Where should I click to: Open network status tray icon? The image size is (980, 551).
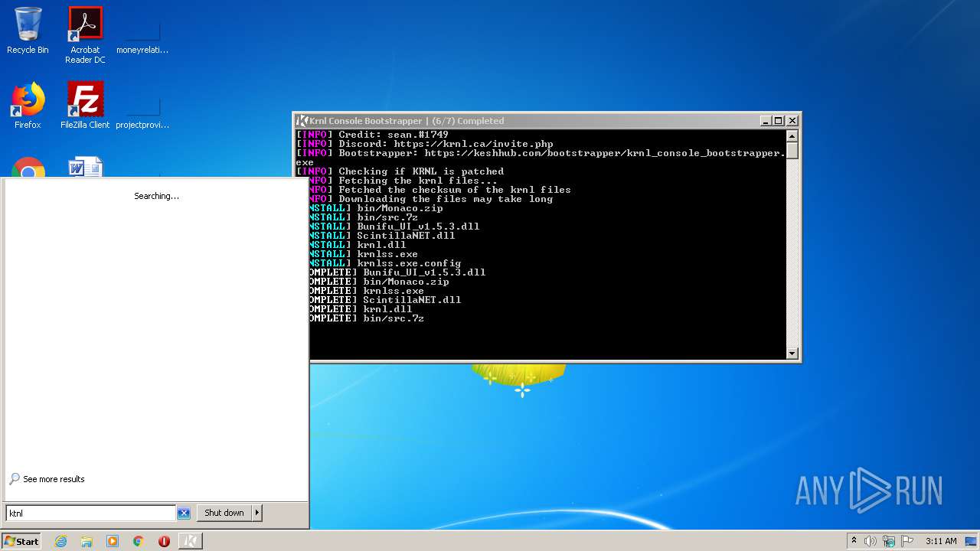[889, 541]
